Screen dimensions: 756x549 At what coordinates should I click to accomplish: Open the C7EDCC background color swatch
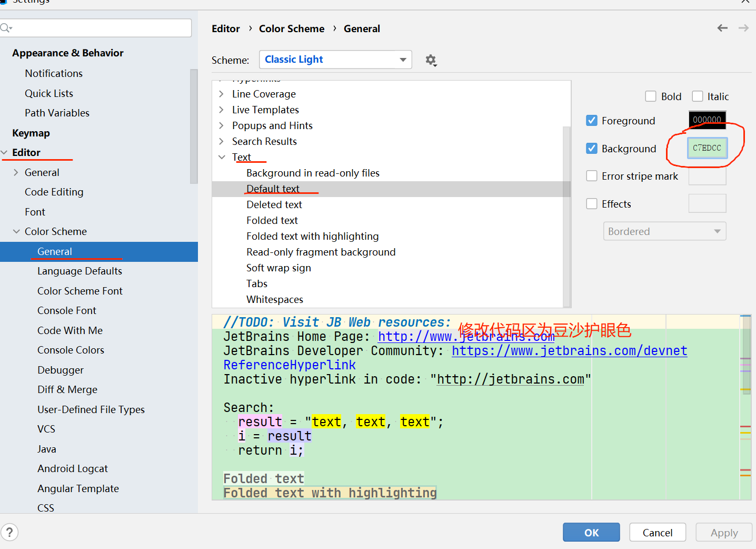tap(707, 148)
